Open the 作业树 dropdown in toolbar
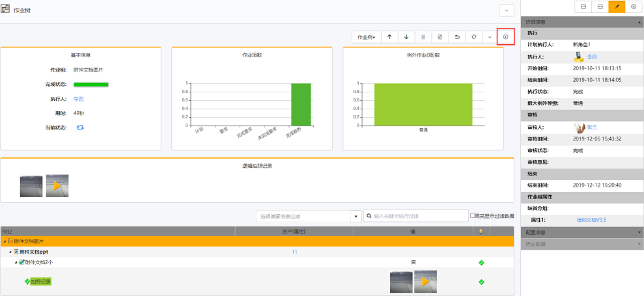 [x=365, y=37]
